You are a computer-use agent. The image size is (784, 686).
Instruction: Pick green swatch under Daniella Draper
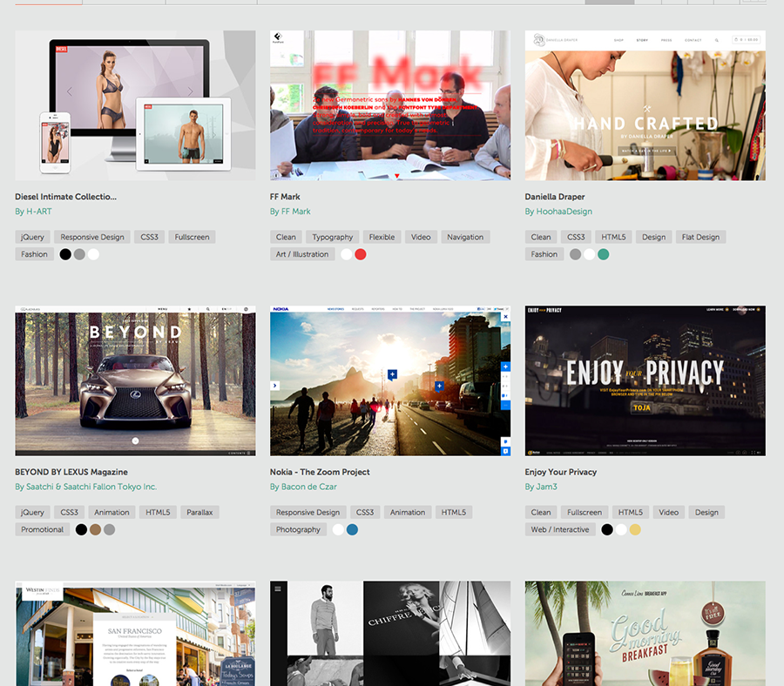(604, 254)
